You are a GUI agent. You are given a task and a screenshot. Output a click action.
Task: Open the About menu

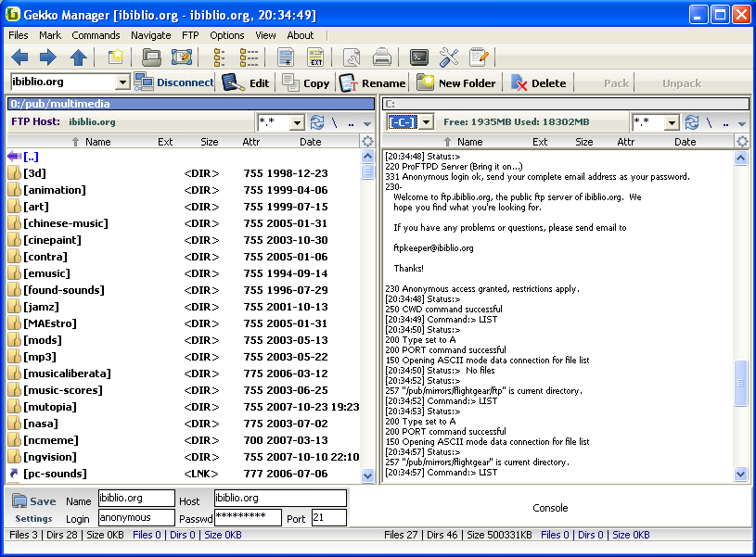[301, 35]
